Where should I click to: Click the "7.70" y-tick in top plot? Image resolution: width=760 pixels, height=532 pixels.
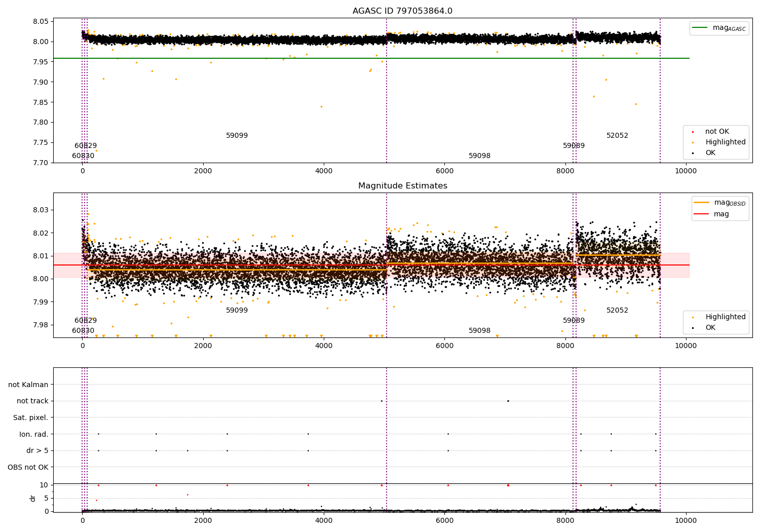click(x=41, y=163)
